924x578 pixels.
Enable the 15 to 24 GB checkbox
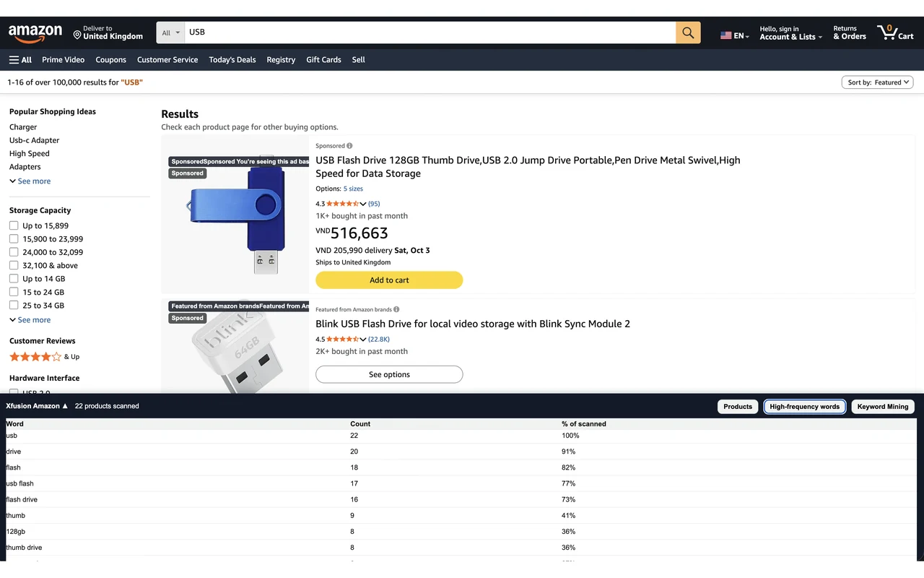14,292
